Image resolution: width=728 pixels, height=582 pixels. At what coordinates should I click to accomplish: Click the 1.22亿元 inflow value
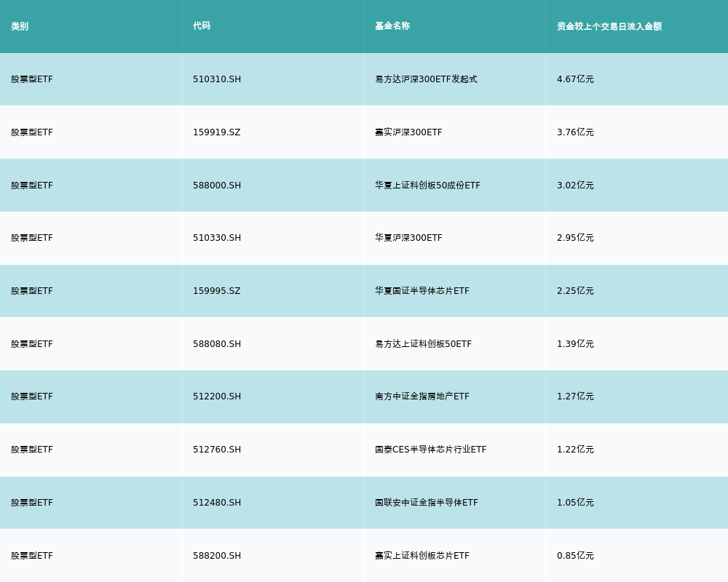[x=575, y=450]
